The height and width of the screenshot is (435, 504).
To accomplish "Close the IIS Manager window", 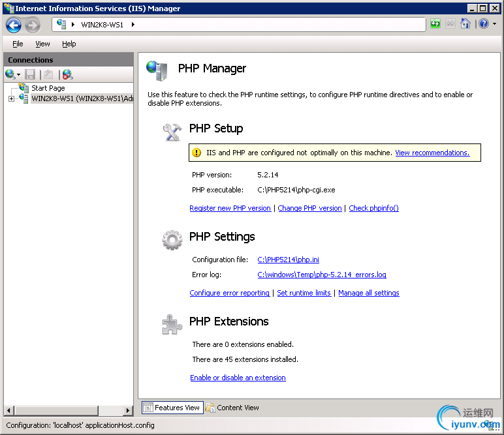I will tap(495, 8).
